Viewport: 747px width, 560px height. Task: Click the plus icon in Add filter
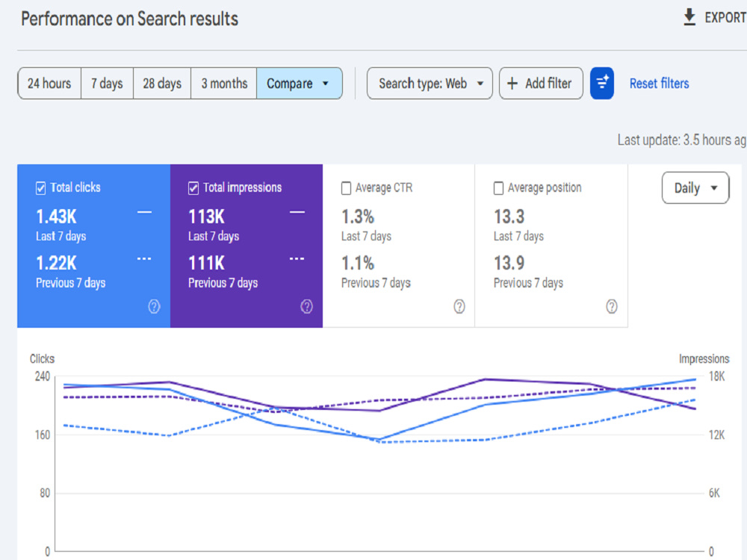click(512, 84)
